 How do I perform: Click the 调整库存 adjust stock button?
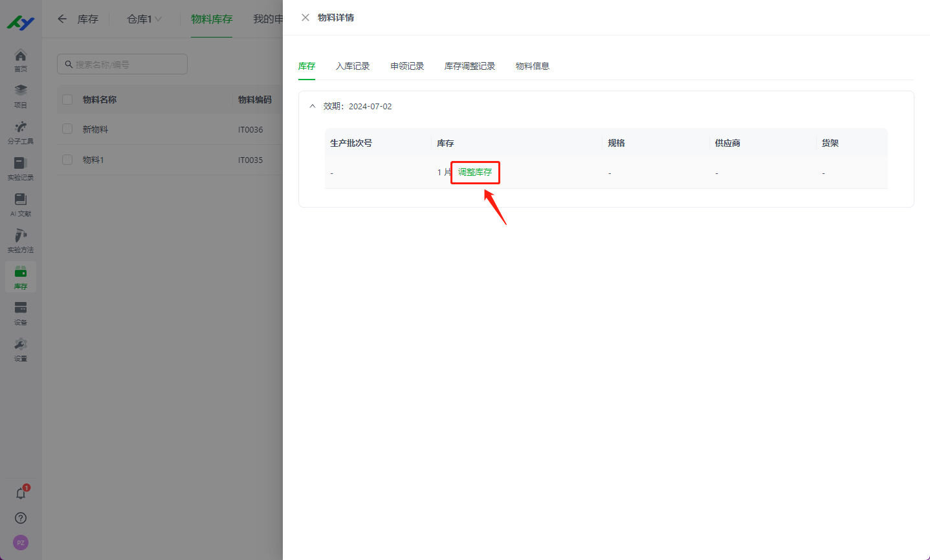click(474, 172)
